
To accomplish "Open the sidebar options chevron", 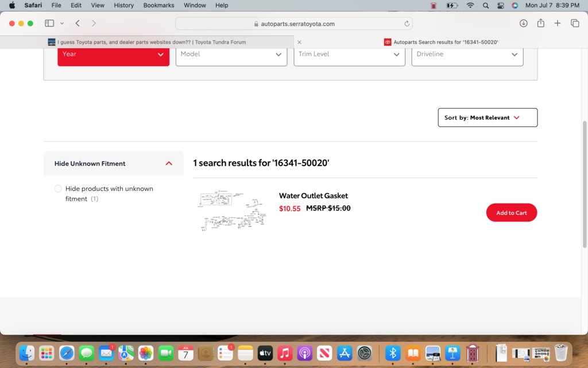I will point(62,23).
